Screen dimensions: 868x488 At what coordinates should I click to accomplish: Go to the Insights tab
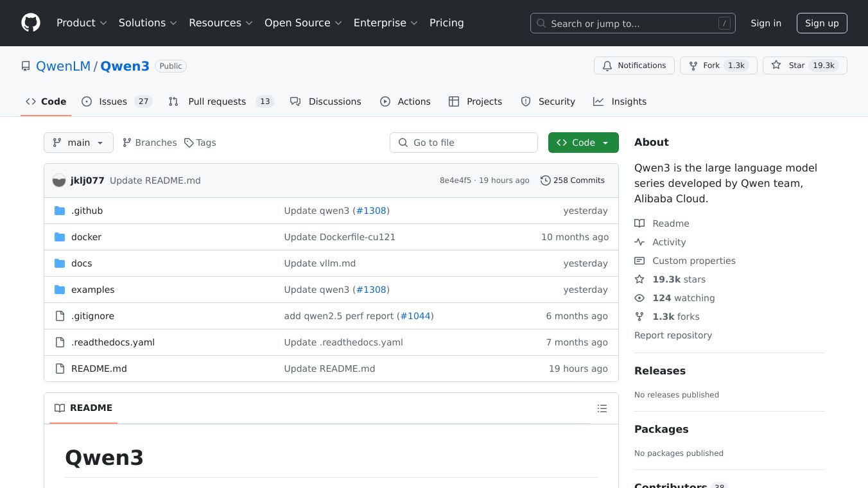point(620,101)
